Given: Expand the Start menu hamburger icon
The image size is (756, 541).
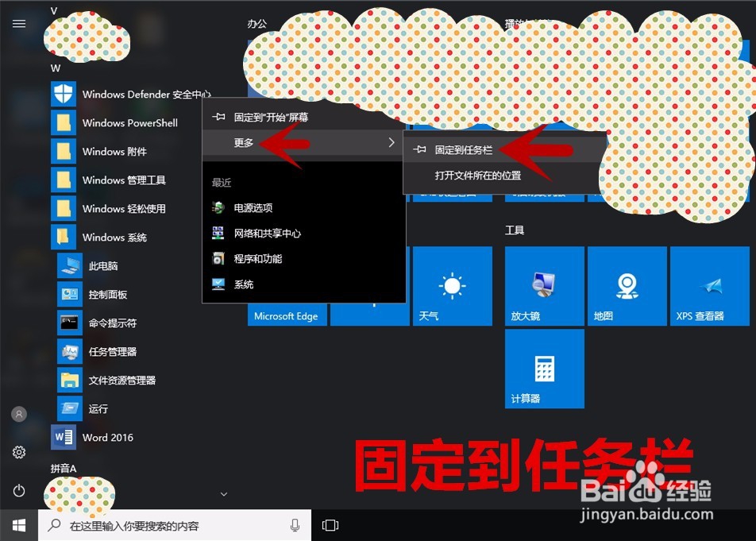Looking at the screenshot, I should coord(18,23).
